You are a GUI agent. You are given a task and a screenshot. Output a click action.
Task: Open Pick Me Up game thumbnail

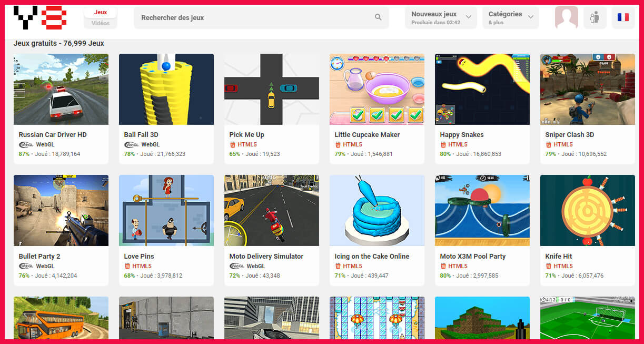click(272, 89)
